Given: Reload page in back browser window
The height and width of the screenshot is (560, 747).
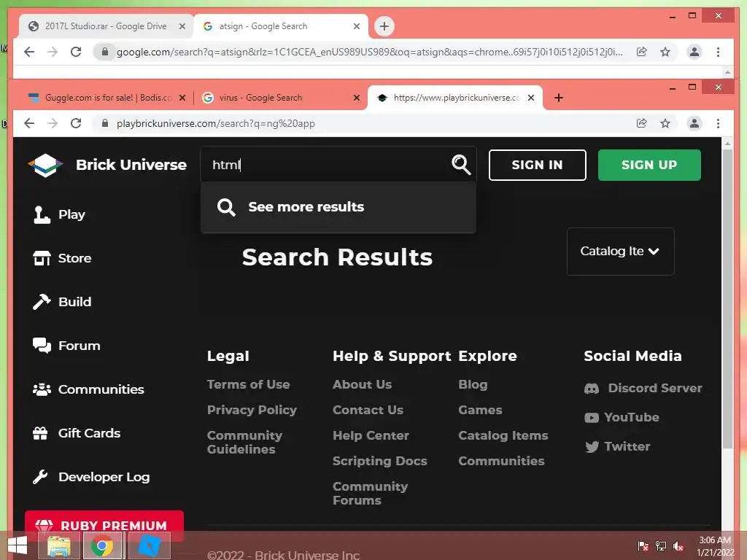Looking at the screenshot, I should [x=76, y=52].
